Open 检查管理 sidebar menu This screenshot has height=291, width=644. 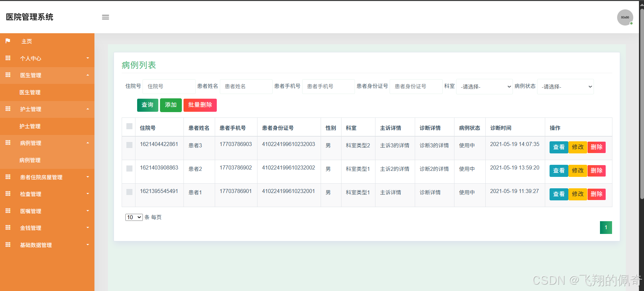click(x=47, y=194)
